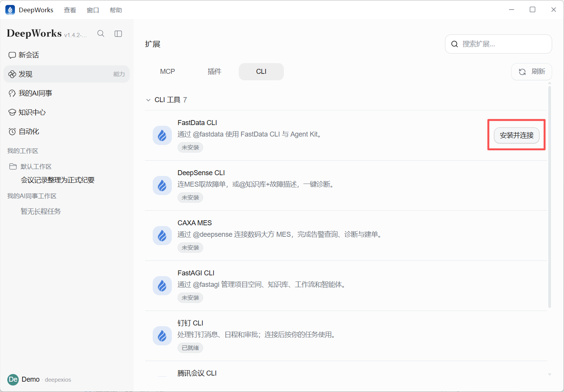Click the 未安装 badge under FastAGI CLI
Image resolution: width=564 pixels, height=392 pixels.
click(x=190, y=298)
